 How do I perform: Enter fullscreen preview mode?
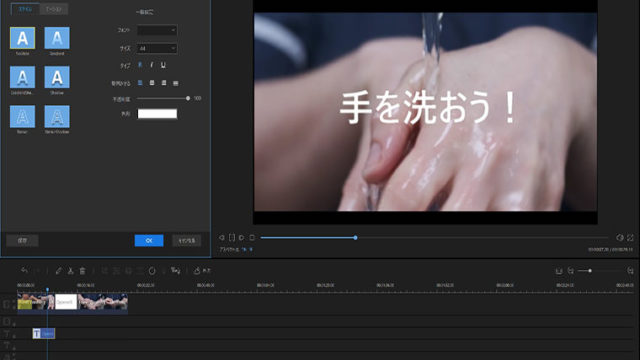[630, 238]
